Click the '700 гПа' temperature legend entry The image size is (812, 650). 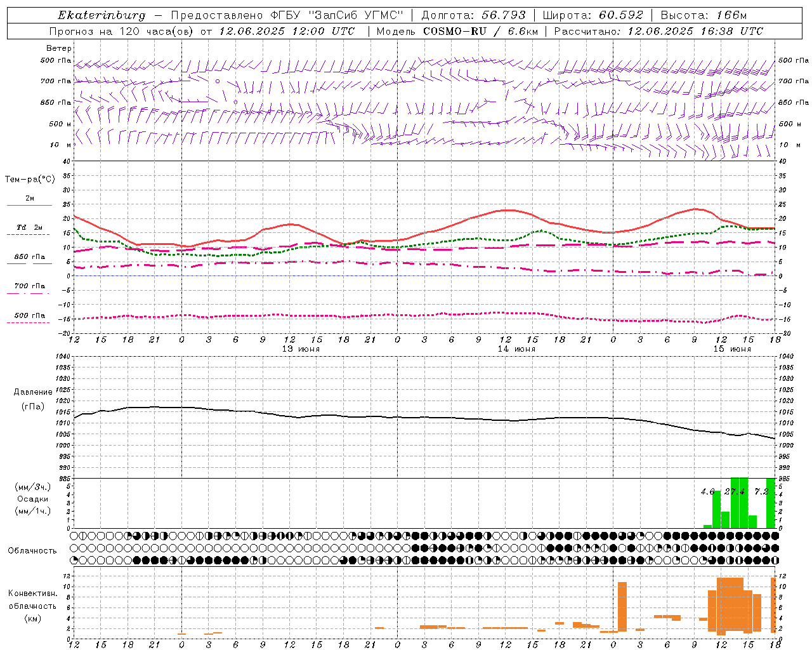[x=29, y=286]
